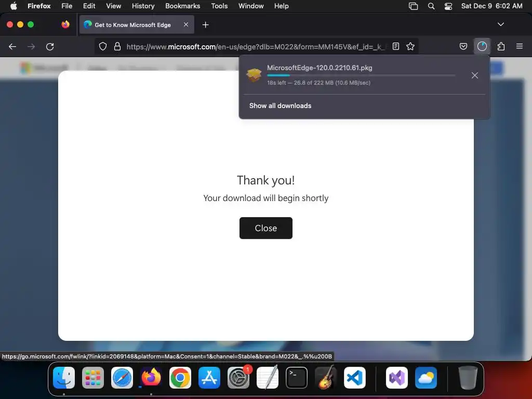Image resolution: width=532 pixels, height=399 pixels.
Task: Open Finder from the dock
Action: coord(64,378)
